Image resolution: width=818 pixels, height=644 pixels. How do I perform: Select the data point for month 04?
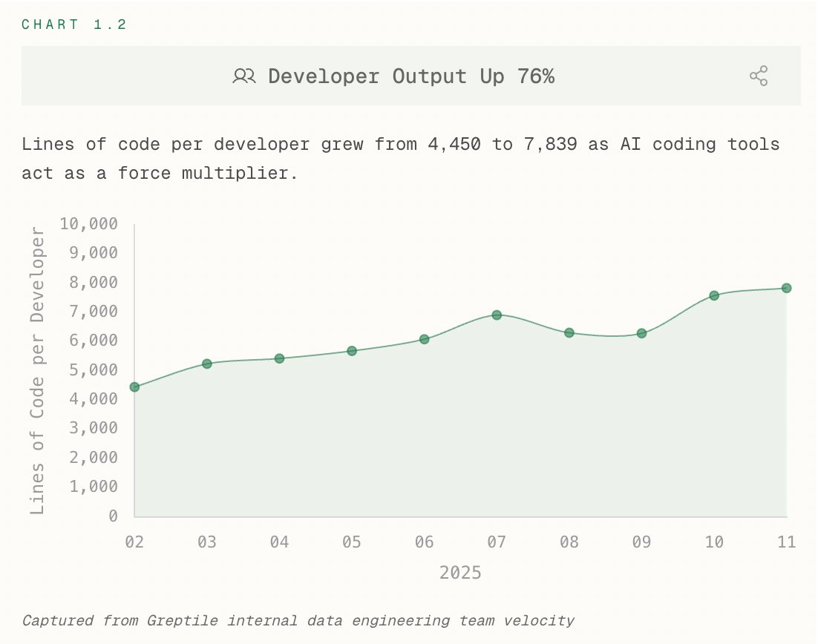coord(280,358)
